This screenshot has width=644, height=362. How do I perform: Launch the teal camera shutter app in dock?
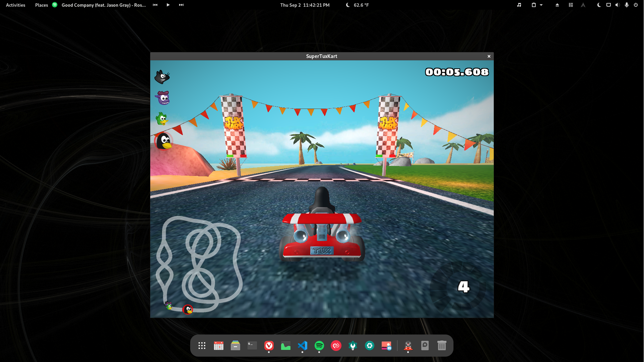click(370, 346)
